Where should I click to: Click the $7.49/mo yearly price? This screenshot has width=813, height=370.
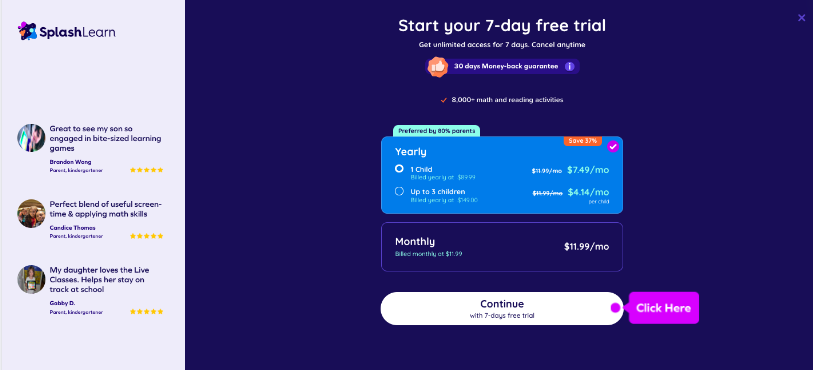tap(588, 170)
